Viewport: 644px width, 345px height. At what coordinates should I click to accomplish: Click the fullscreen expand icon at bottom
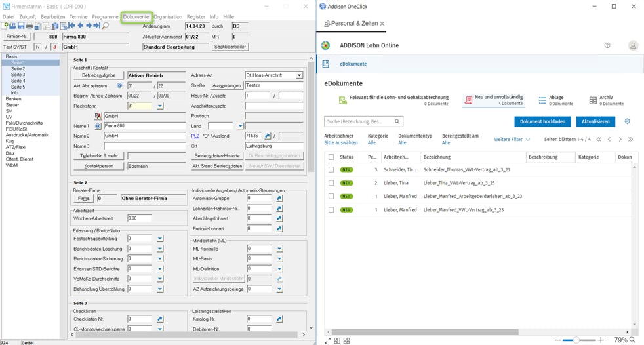(327, 340)
